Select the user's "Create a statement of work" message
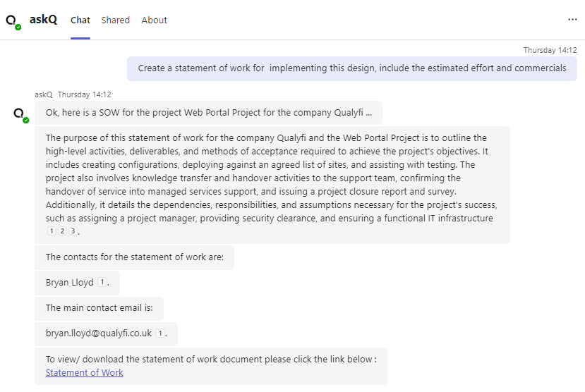This screenshot has width=585, height=392. point(351,68)
